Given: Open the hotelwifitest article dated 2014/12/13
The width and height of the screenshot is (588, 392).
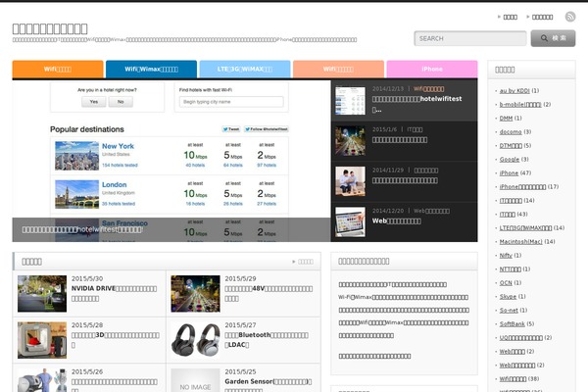Looking at the screenshot, I should (x=417, y=104).
